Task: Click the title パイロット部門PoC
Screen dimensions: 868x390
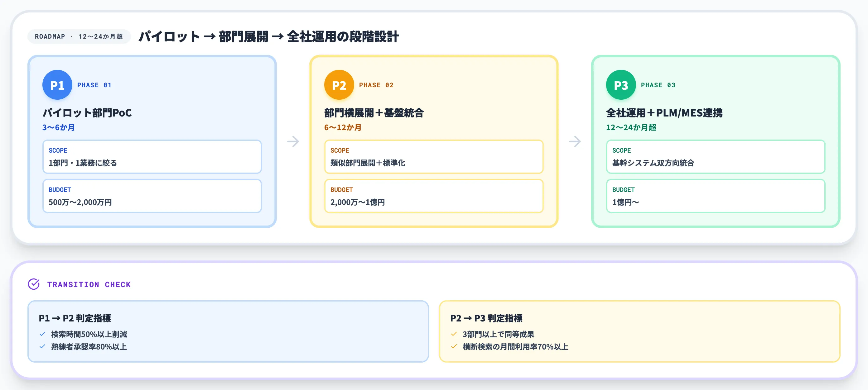Action: 87,112
